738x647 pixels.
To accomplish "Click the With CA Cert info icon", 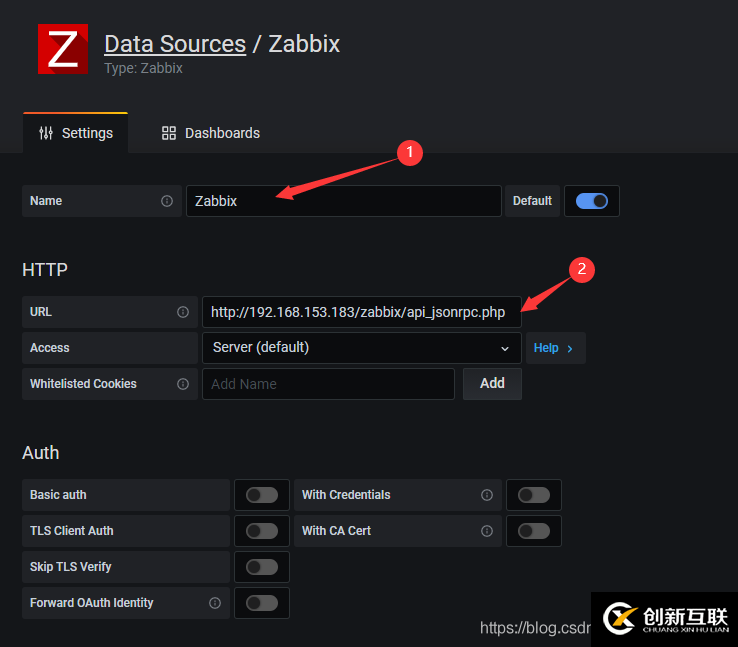I will tap(487, 531).
